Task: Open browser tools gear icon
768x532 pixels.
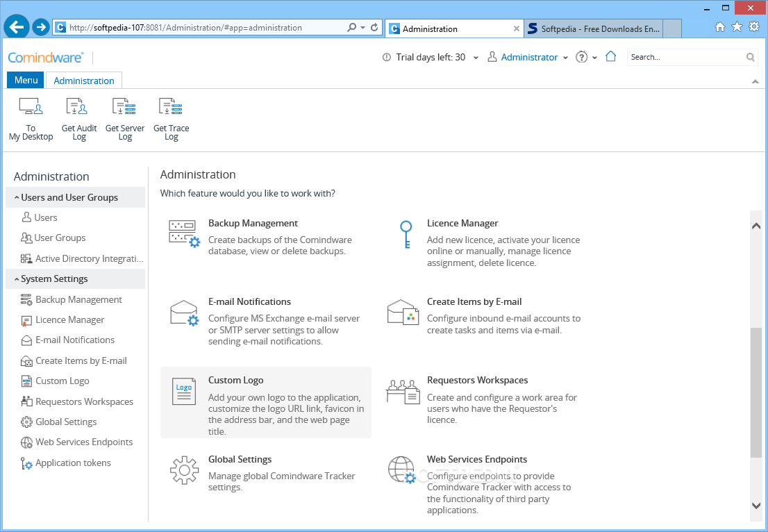Action: pos(754,27)
